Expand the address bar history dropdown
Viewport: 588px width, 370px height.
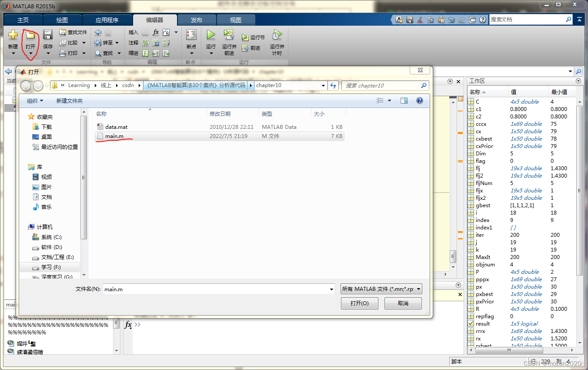pyautogui.click(x=323, y=86)
